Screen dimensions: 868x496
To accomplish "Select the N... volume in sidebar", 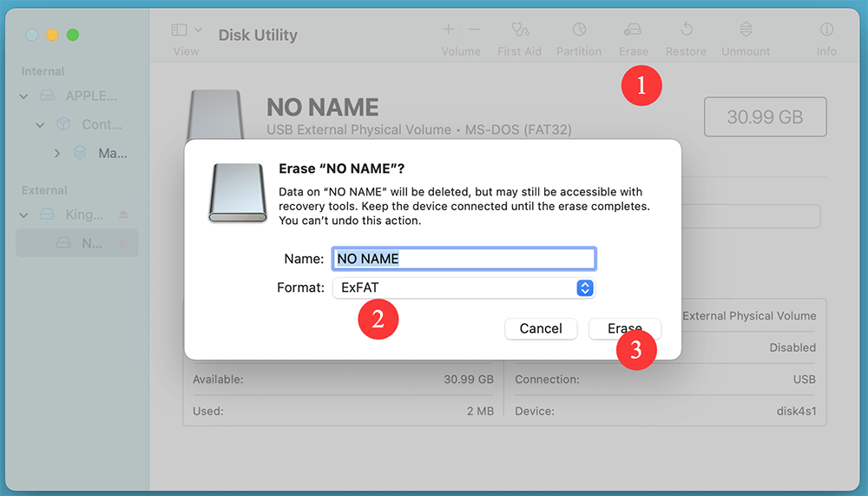I will click(x=77, y=242).
